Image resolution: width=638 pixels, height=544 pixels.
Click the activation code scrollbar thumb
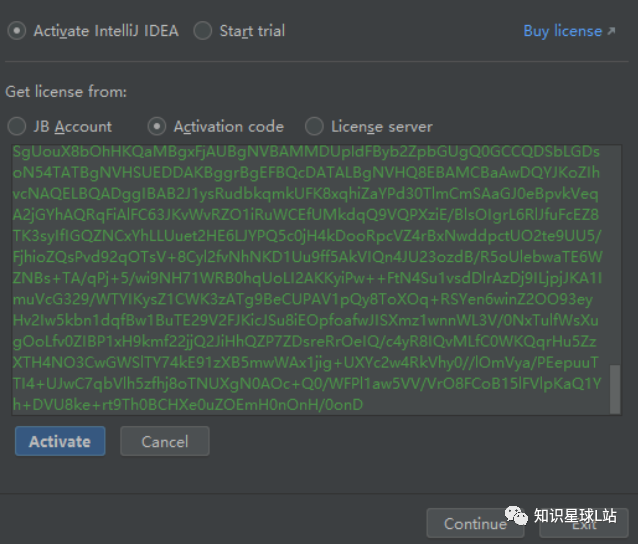(x=615, y=389)
